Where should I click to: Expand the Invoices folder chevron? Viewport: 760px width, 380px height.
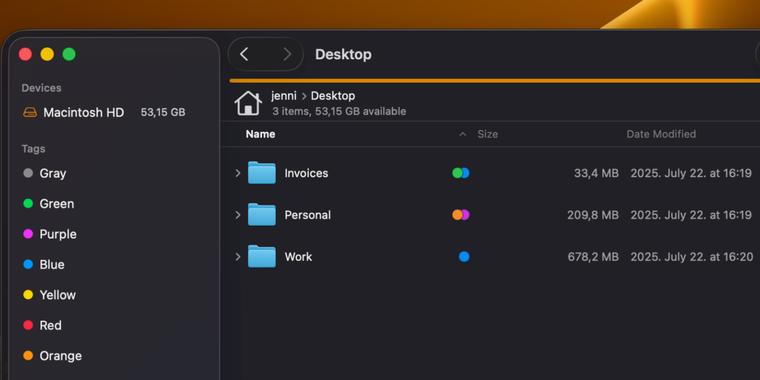pos(238,173)
